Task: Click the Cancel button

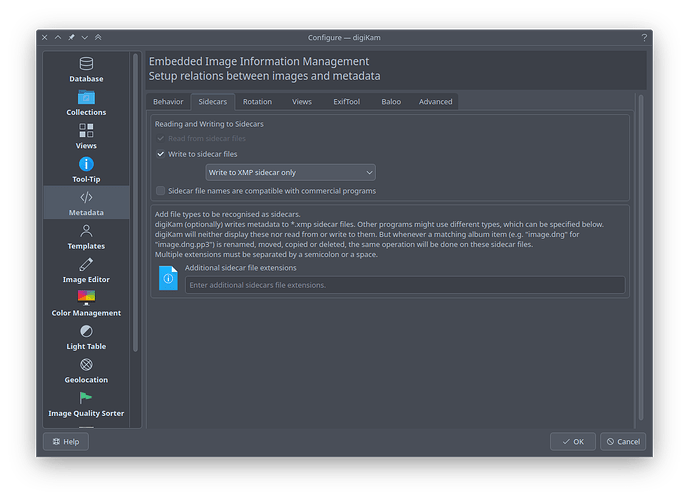Action: pyautogui.click(x=623, y=442)
